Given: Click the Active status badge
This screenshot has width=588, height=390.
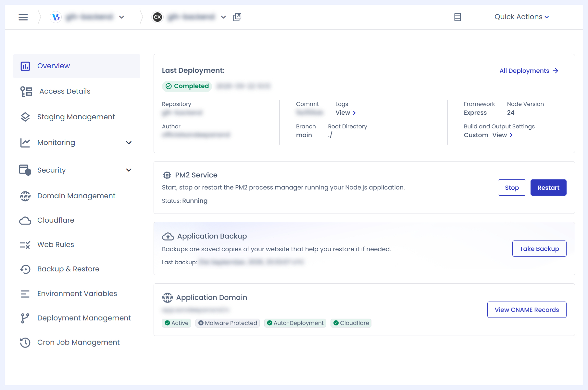Looking at the screenshot, I should pos(177,323).
